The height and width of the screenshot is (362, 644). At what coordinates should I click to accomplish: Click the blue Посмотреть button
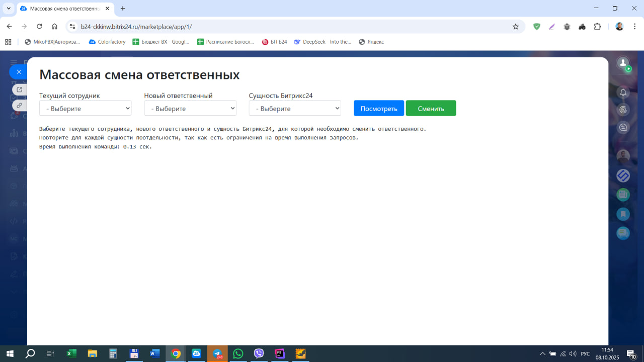click(x=379, y=108)
